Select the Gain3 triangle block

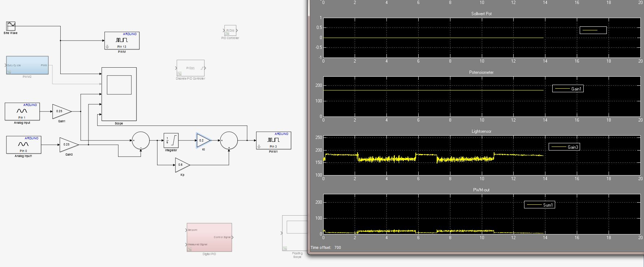tap(69, 145)
